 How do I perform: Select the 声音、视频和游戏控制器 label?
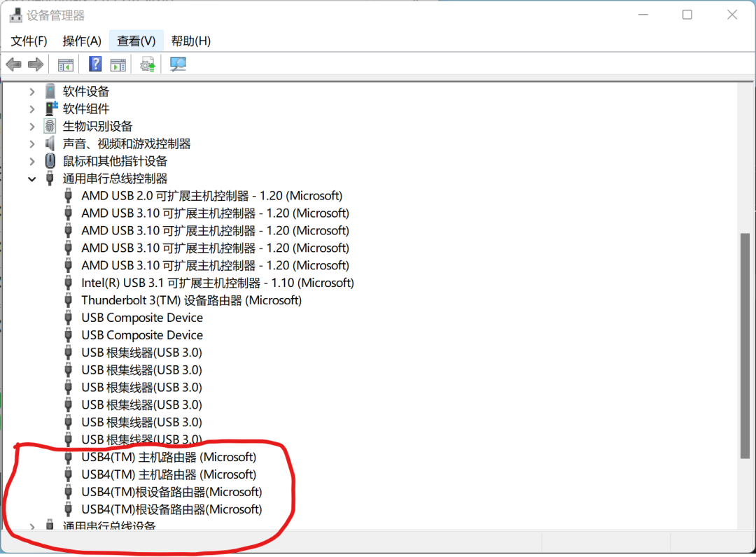[x=126, y=143]
